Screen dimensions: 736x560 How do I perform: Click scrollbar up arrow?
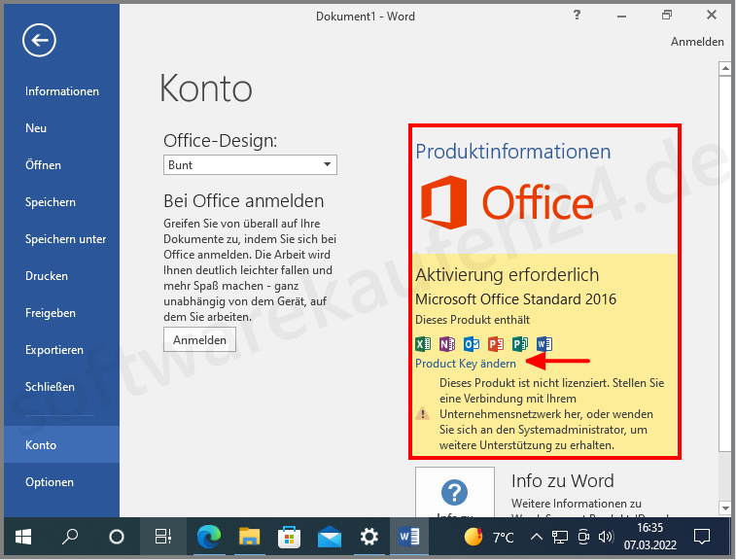pyautogui.click(x=724, y=68)
